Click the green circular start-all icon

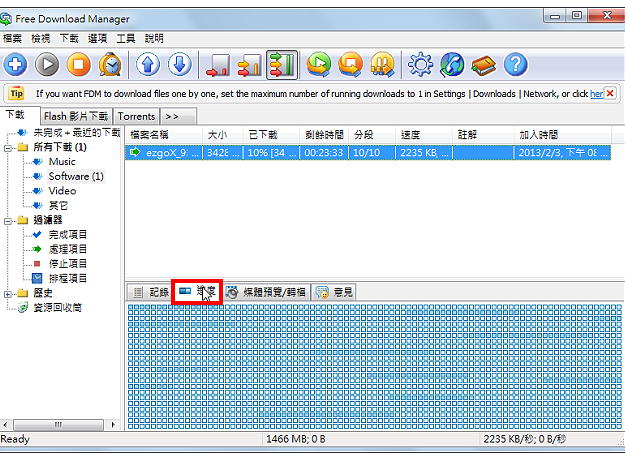coord(319,64)
